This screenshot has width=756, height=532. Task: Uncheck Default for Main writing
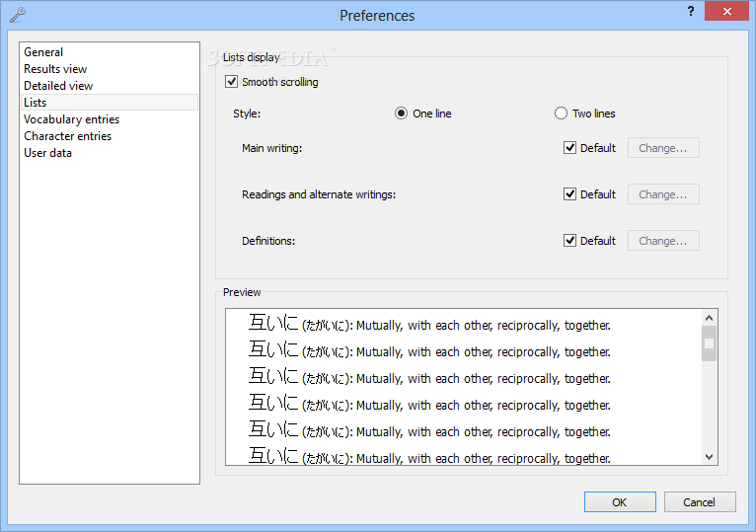569,148
